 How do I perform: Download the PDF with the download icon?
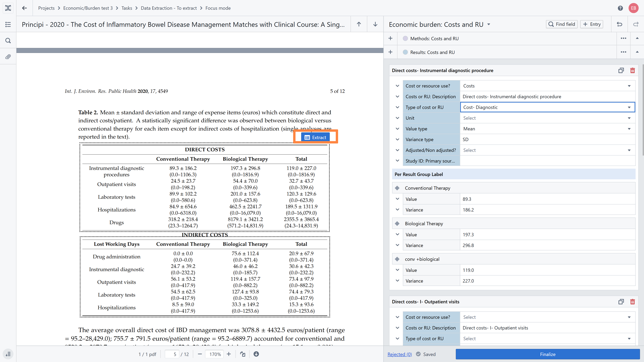point(256,354)
